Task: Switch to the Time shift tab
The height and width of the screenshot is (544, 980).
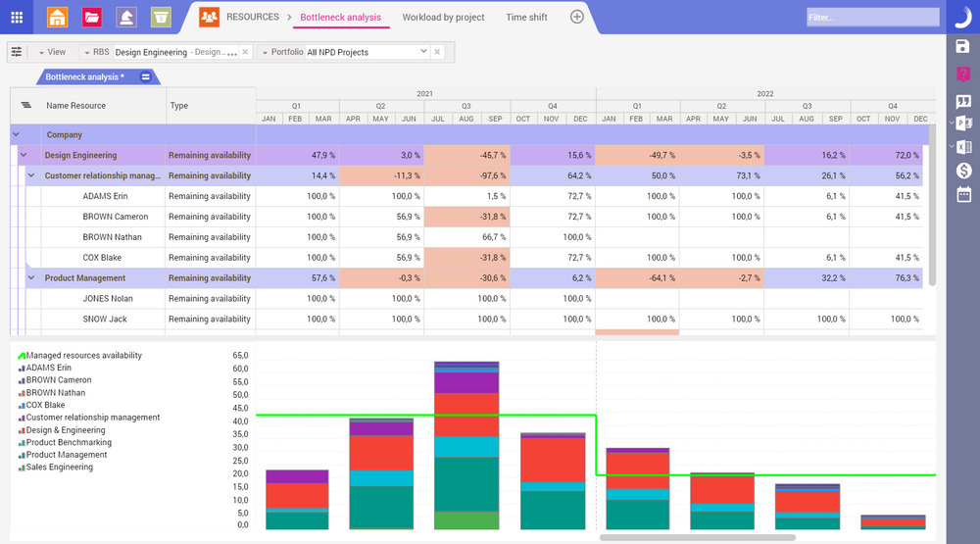Action: 526,18
